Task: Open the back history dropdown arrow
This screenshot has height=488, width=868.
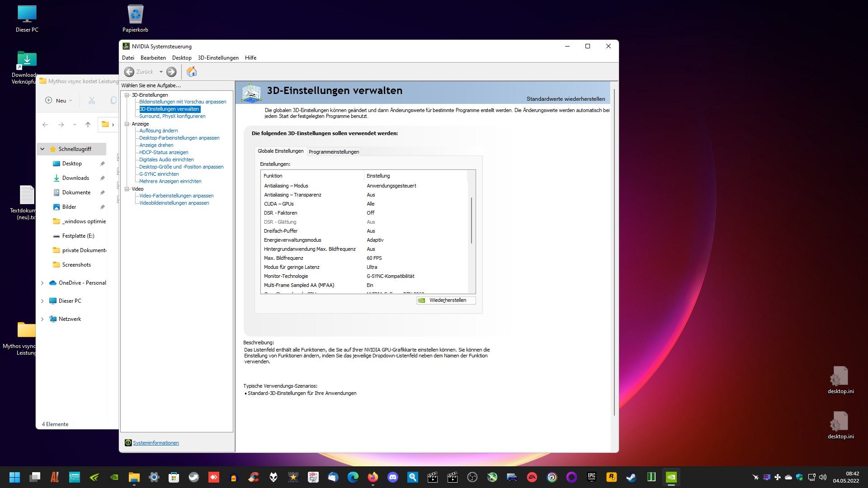Action: pyautogui.click(x=161, y=72)
